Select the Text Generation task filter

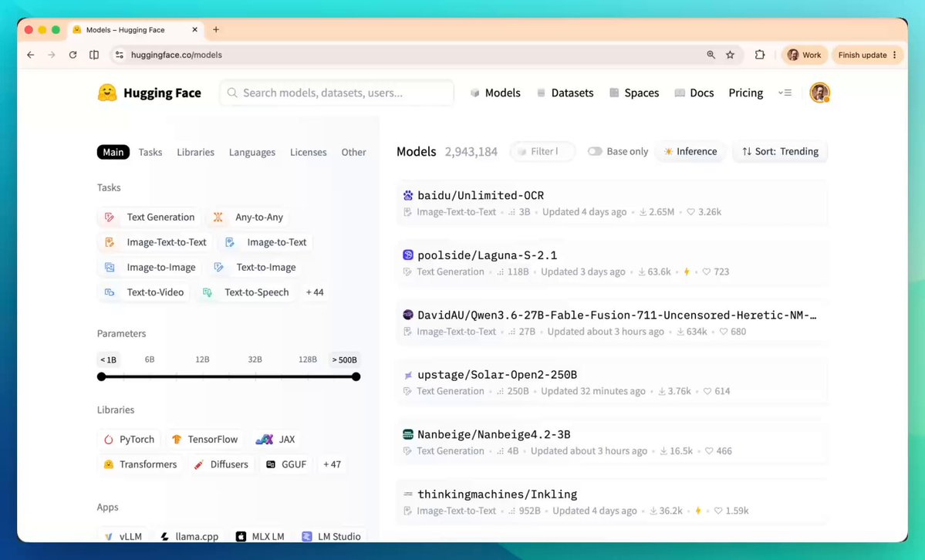[x=149, y=218]
